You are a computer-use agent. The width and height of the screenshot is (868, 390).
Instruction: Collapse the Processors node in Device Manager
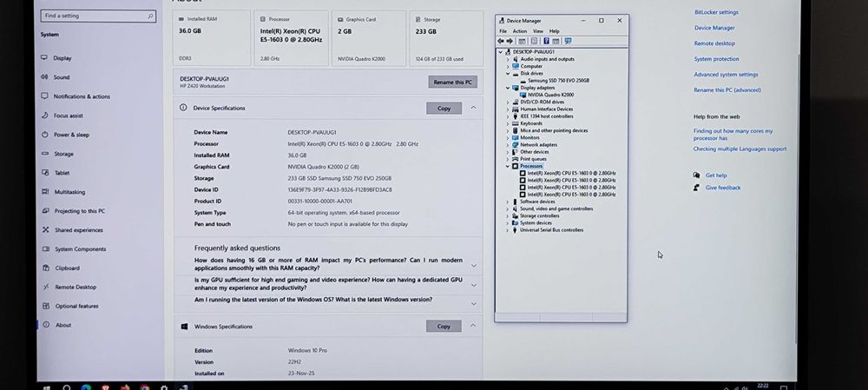pyautogui.click(x=508, y=166)
